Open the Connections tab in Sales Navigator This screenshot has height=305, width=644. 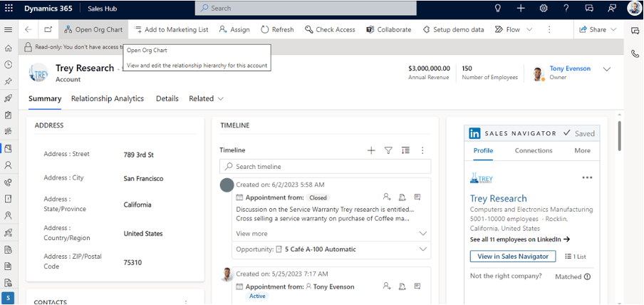pyautogui.click(x=534, y=150)
